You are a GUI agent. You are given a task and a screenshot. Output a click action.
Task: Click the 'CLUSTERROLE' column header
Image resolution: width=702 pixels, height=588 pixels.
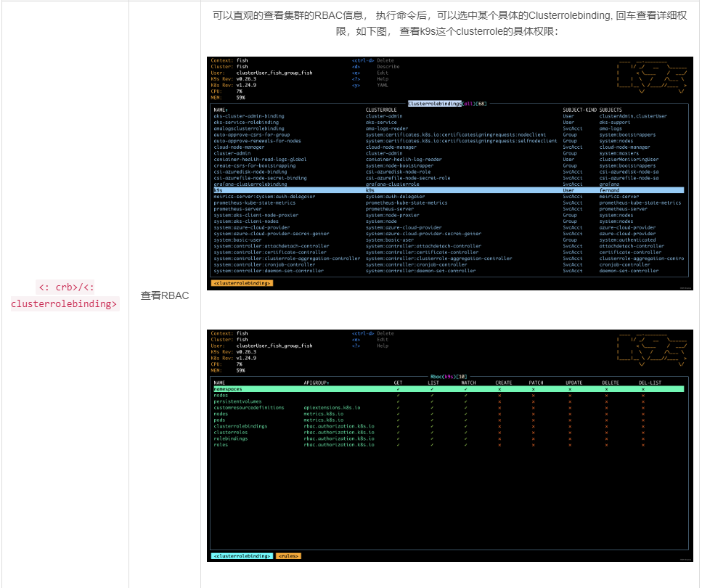tap(381, 110)
